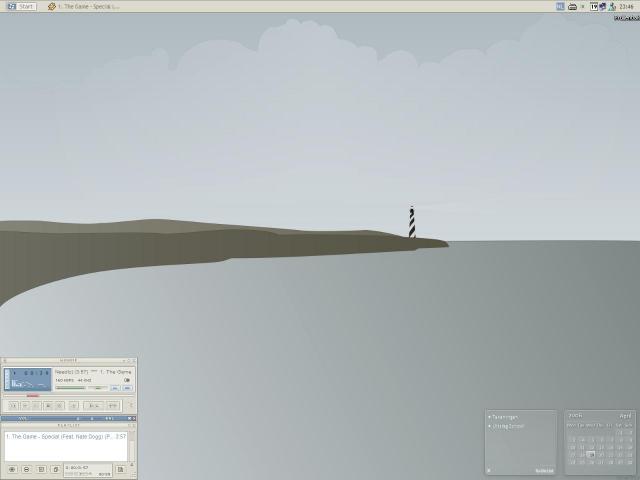Stop playback in Winamp
This screenshot has height=480, width=640.
(48, 406)
